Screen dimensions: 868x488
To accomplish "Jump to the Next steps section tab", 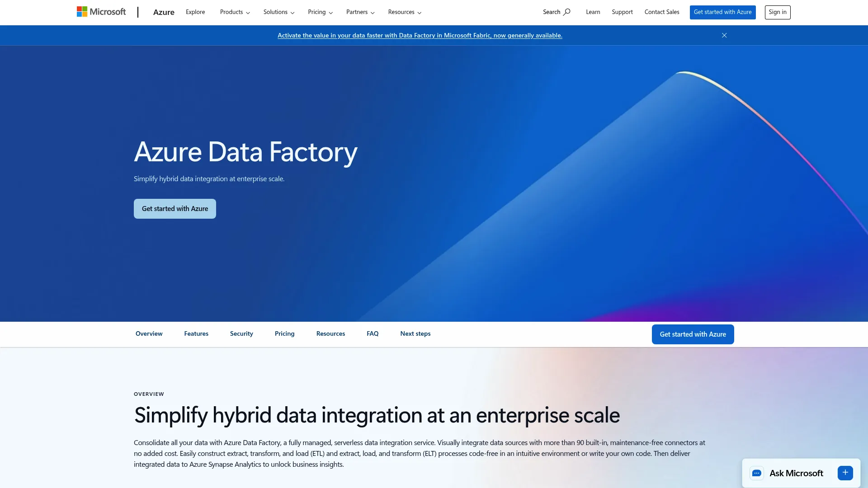I will click(415, 334).
